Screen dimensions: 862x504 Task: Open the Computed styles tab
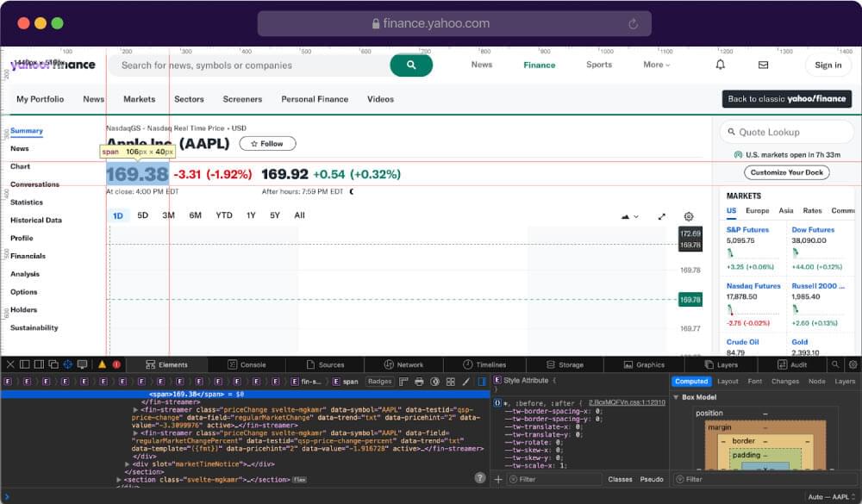[691, 380]
